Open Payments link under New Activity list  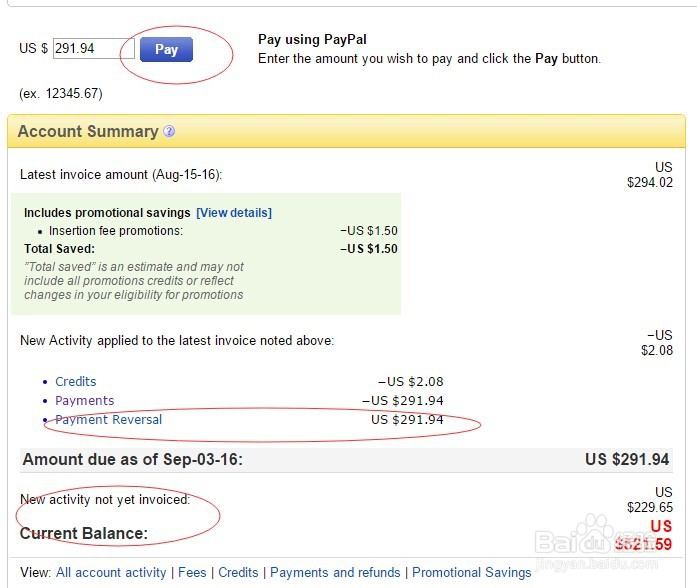pos(84,401)
